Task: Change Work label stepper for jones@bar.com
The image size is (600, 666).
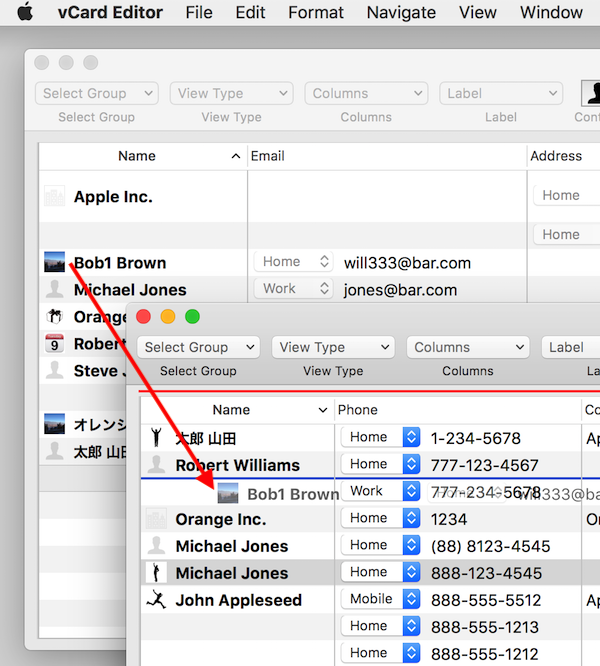Action: tap(293, 289)
